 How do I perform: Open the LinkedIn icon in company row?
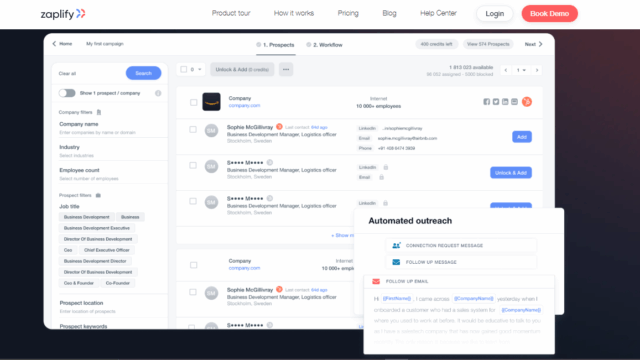505,102
